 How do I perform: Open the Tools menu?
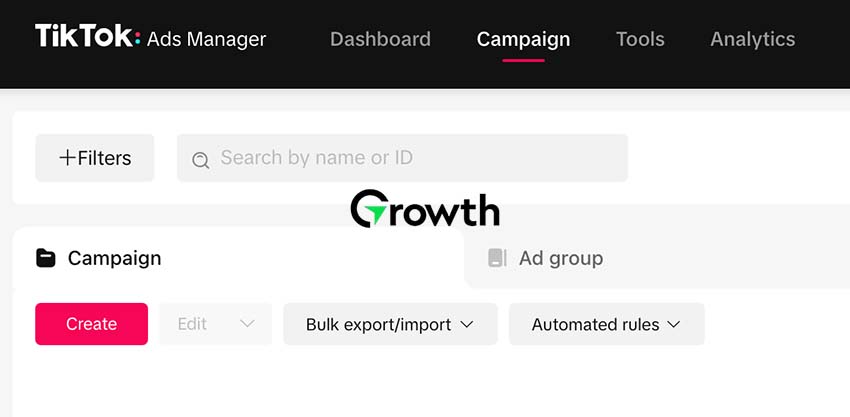640,39
